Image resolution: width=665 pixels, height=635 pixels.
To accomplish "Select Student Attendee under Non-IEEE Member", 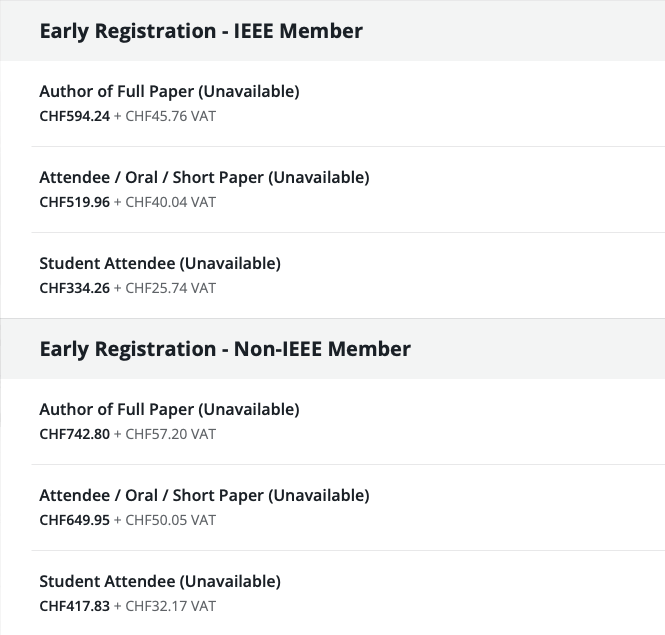I will (x=160, y=582).
